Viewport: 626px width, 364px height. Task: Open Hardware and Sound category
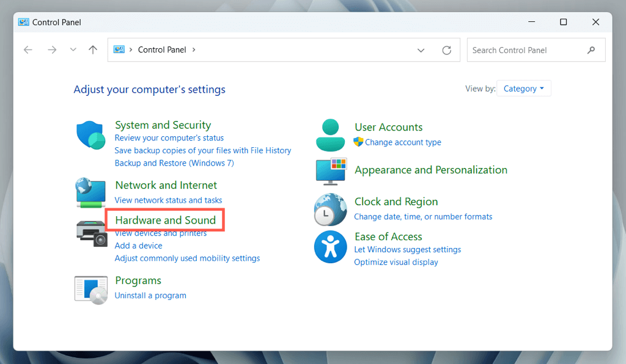165,220
